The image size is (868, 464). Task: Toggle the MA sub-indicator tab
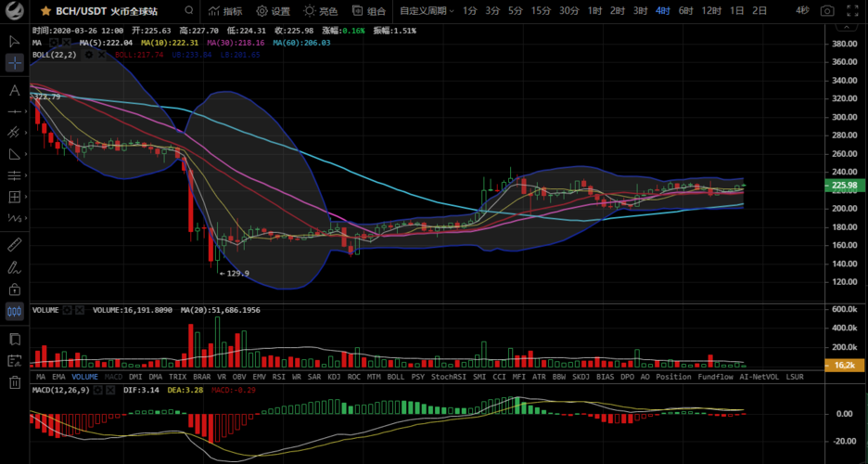[x=41, y=377]
